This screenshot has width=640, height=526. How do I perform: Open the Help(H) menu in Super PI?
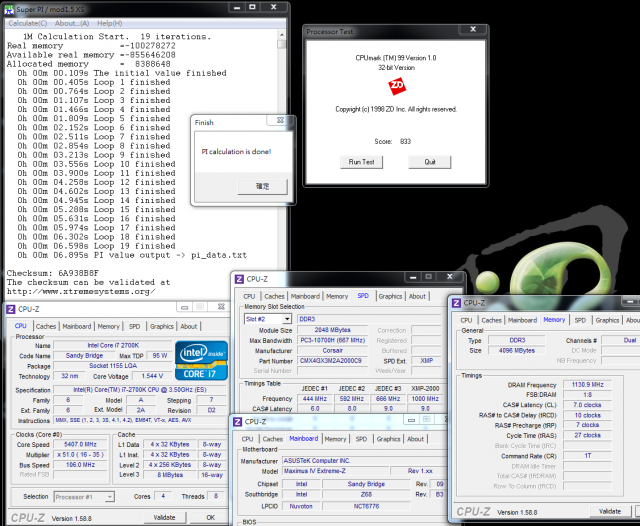tap(109, 23)
